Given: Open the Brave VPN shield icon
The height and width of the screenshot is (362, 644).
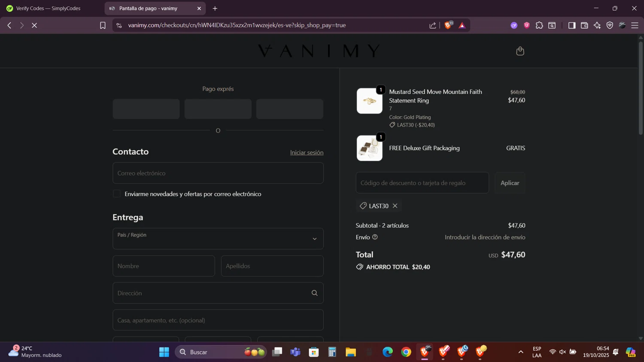Looking at the screenshot, I should coord(610,25).
